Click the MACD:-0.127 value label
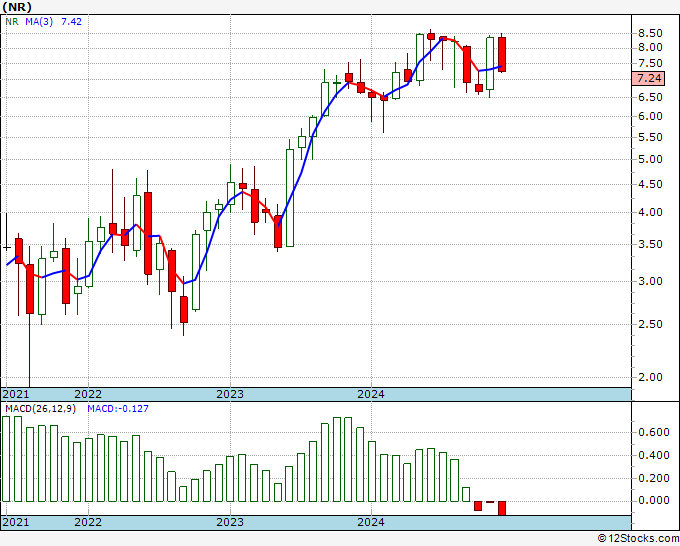Image resolution: width=680 pixels, height=546 pixels. coord(118,409)
